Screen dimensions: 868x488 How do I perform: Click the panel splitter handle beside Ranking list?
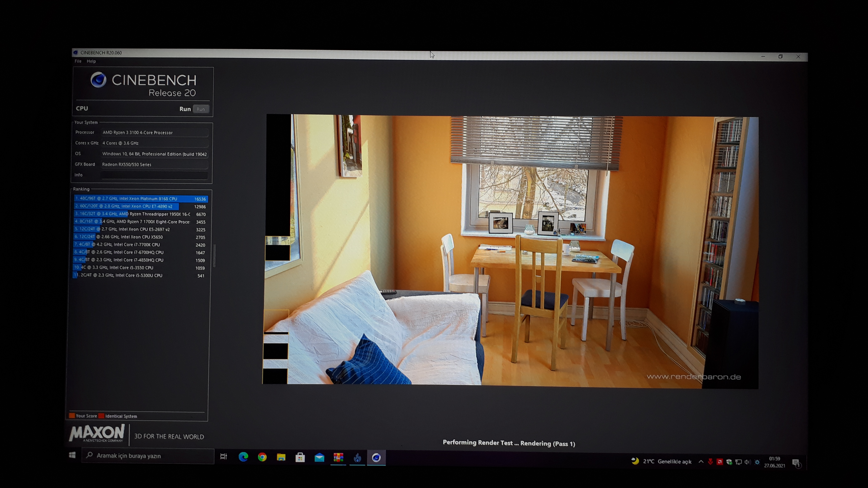coord(215,256)
